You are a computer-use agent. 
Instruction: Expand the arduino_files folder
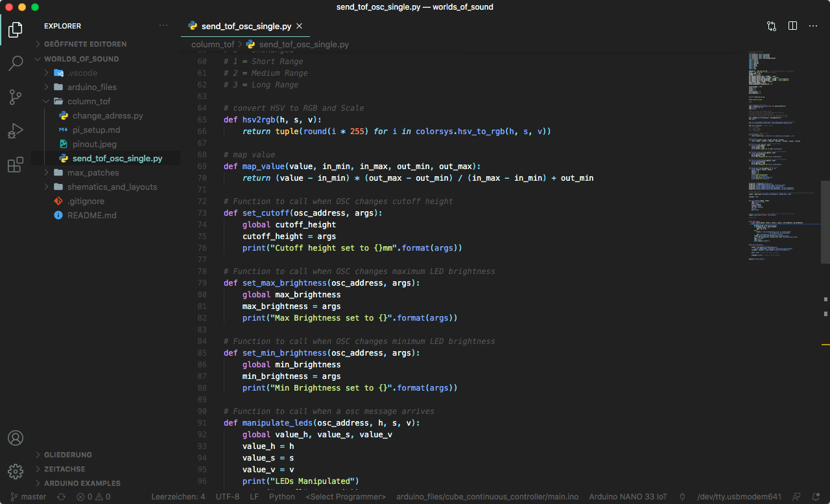[x=91, y=87]
